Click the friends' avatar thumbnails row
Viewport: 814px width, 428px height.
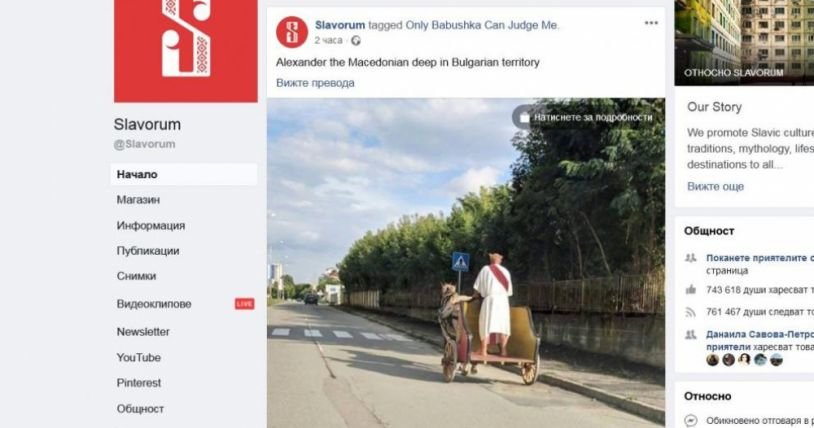(744, 359)
